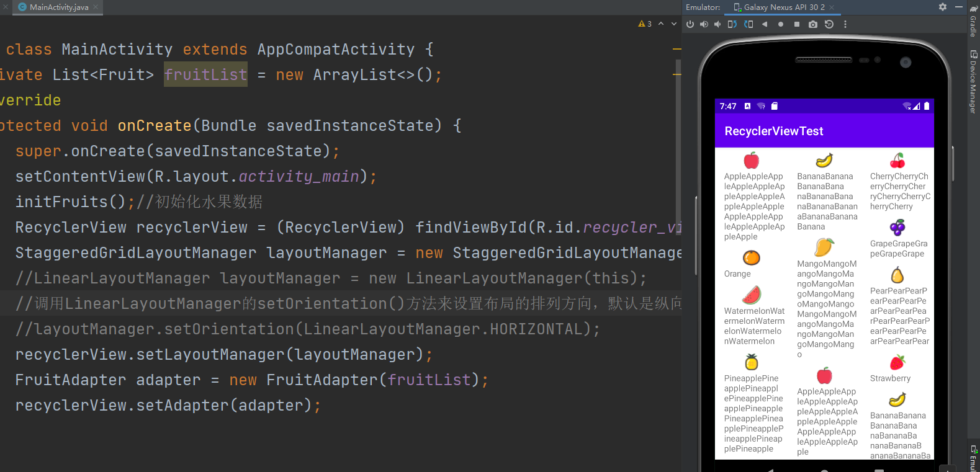Image resolution: width=980 pixels, height=472 pixels.
Task: Rotate the emulator right
Action: (x=748, y=24)
